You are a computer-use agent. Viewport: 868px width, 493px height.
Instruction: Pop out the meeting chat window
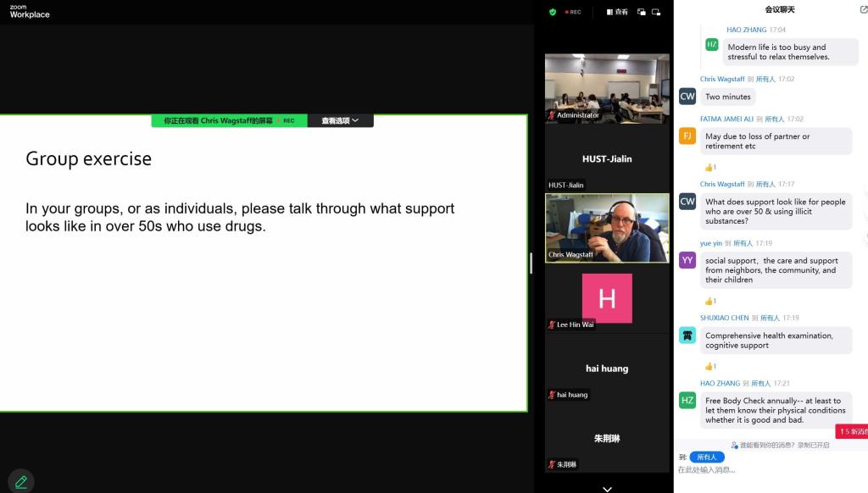(x=863, y=9)
